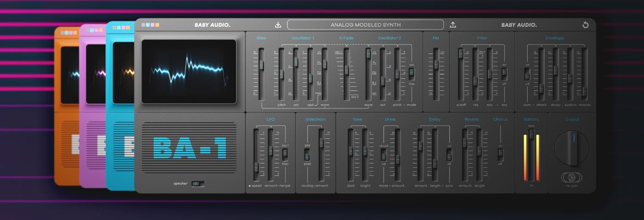Click the Tone dark slider handle
Screen dimensions: 644x220
351,151
